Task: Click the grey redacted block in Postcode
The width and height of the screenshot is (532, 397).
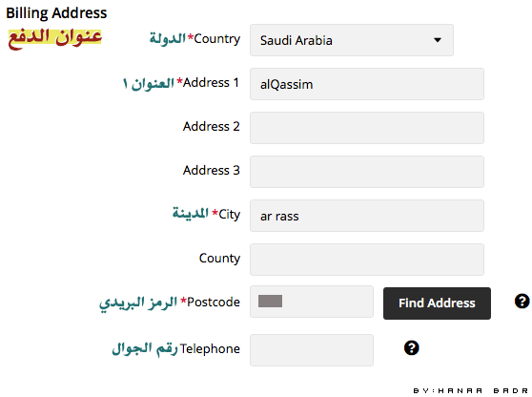Action: pyautogui.click(x=270, y=301)
